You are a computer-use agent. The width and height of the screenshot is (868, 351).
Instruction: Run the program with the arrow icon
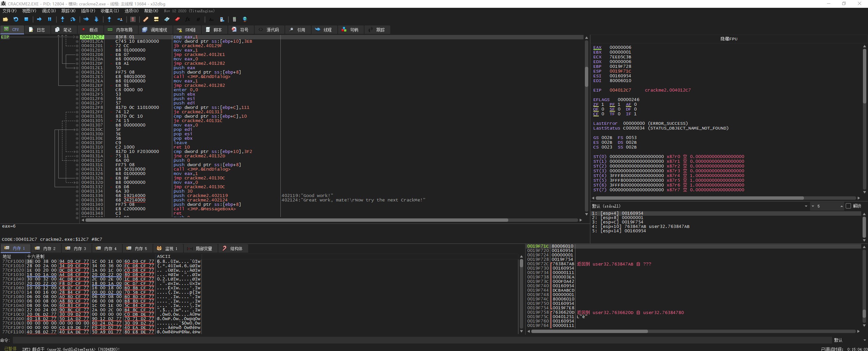(x=39, y=19)
